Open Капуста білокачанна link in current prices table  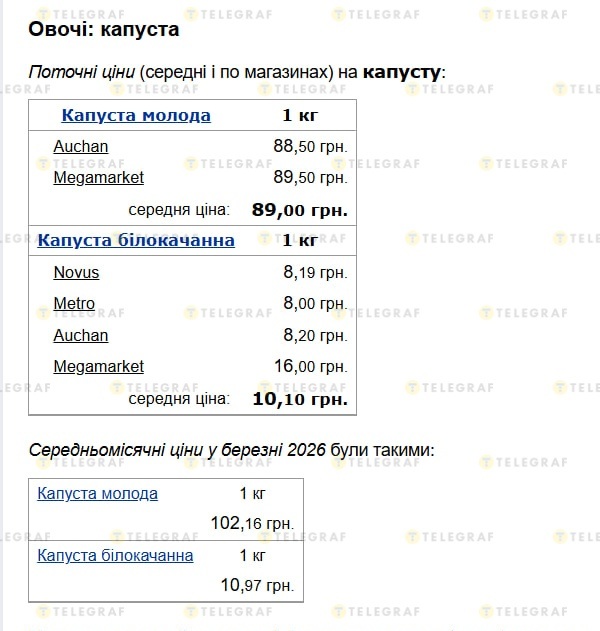[136, 240]
